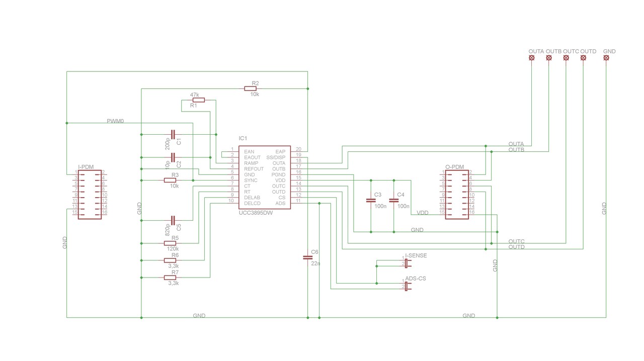Click the IC1 designator label
The width and height of the screenshot is (644, 361).
[x=243, y=138]
